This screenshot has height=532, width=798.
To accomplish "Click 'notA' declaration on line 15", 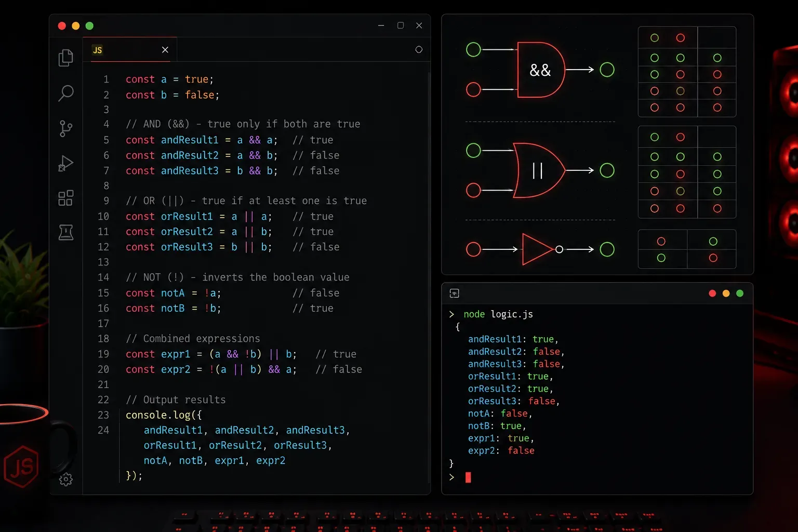I will 172,293.
